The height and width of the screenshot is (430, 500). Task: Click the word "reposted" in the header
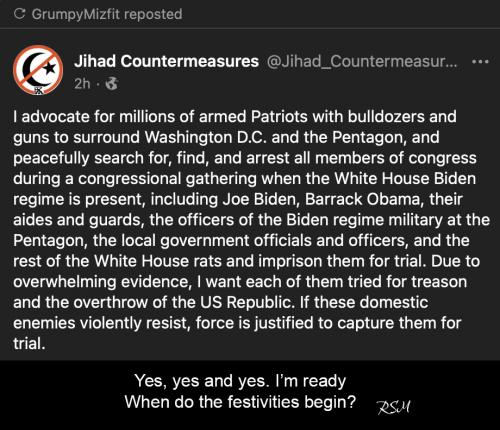tap(153, 14)
